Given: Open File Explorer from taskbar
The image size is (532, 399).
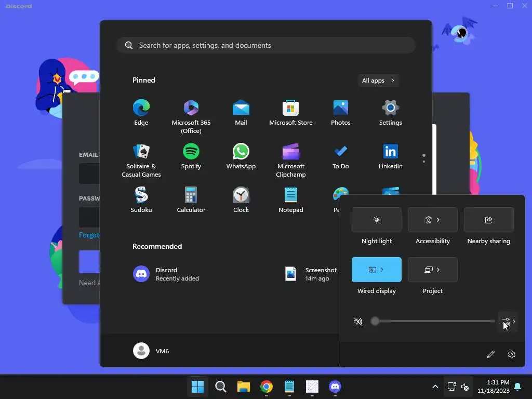Looking at the screenshot, I should (244, 387).
